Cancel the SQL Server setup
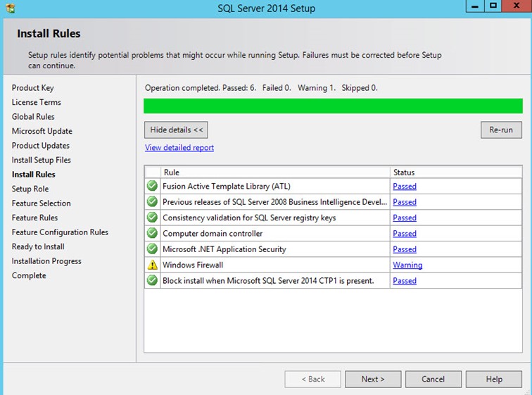This screenshot has height=395, width=532. (x=433, y=379)
